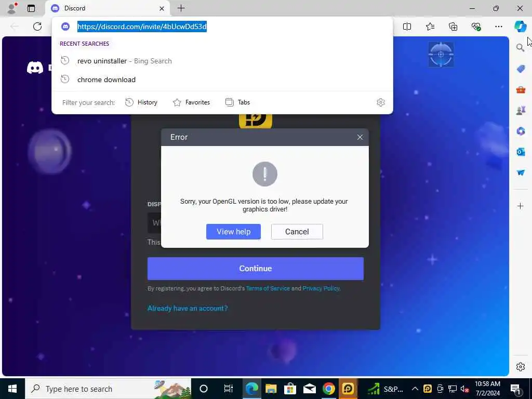
Task: Open the Favorites star toolbar icon
Action: tap(430, 26)
